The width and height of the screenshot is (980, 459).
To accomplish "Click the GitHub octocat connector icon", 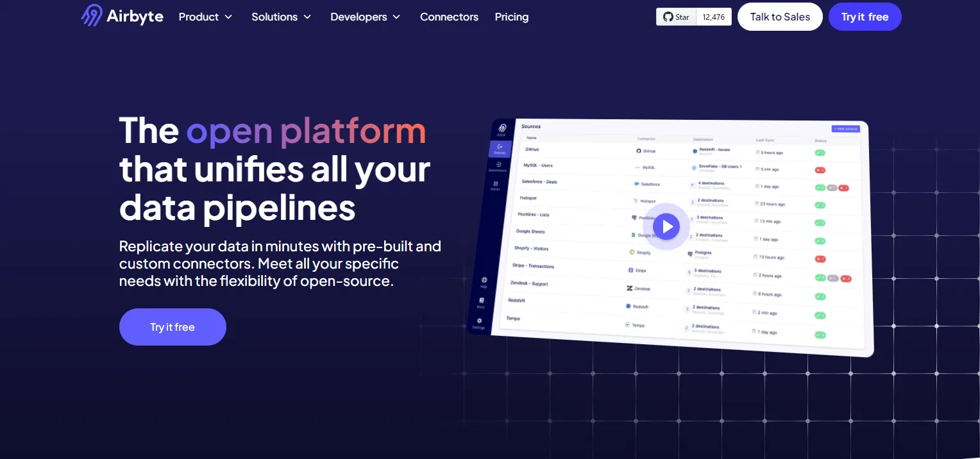I will tap(639, 151).
